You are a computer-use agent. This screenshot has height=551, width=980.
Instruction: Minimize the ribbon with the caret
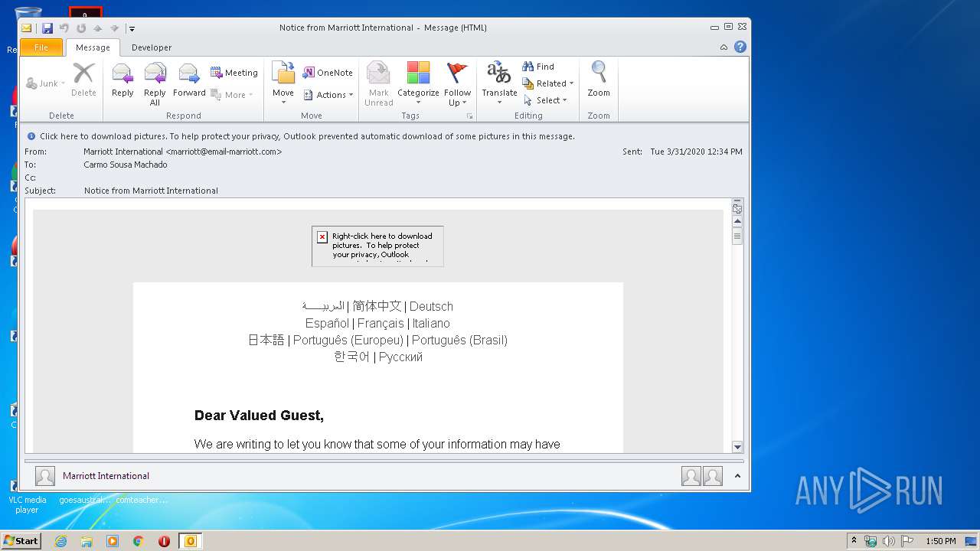[x=724, y=47]
